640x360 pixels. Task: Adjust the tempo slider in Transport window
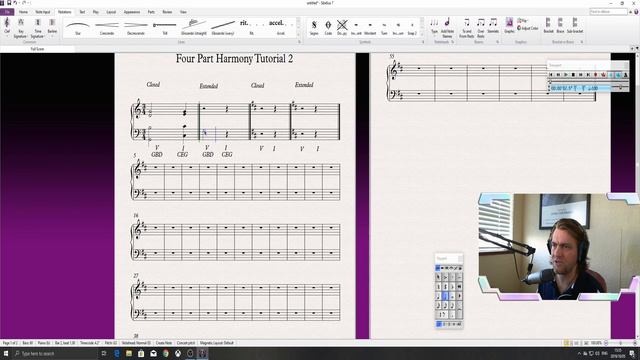pos(620,87)
